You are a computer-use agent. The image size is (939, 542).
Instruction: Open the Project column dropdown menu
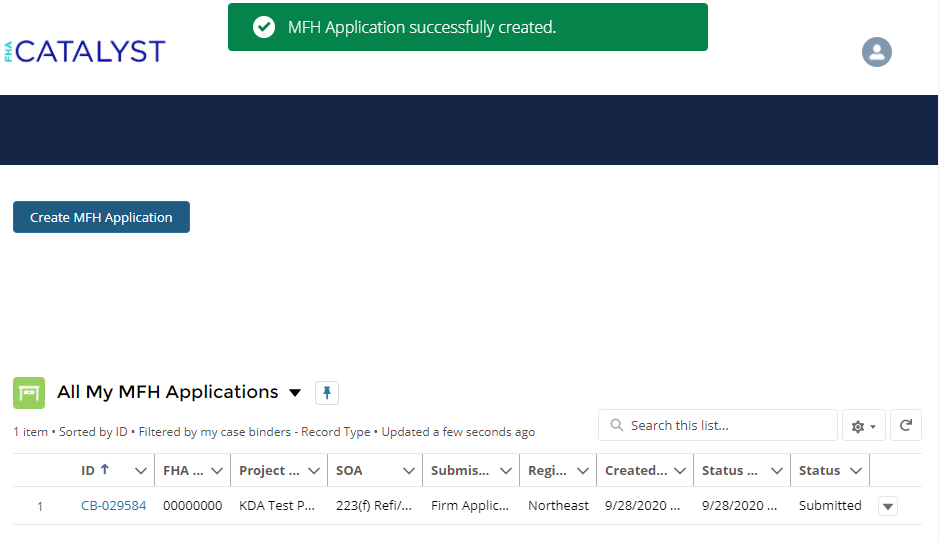[314, 470]
